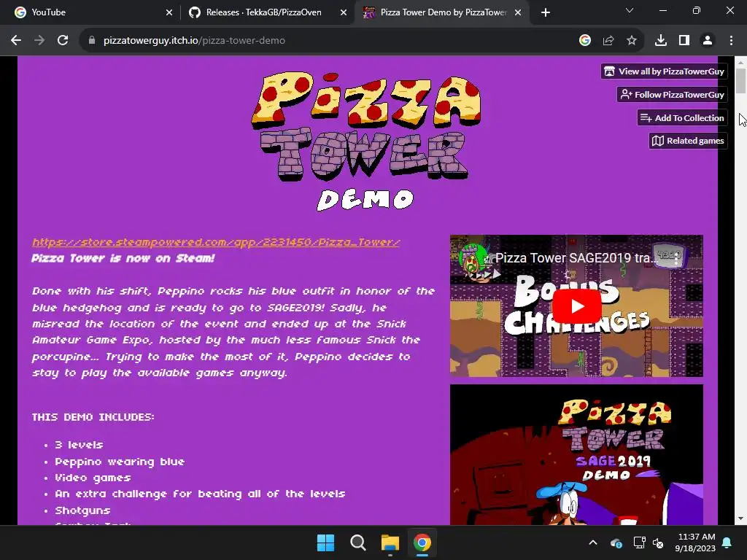Screen dimensions: 747x560
Task: Reload the current page
Action: (x=63, y=41)
